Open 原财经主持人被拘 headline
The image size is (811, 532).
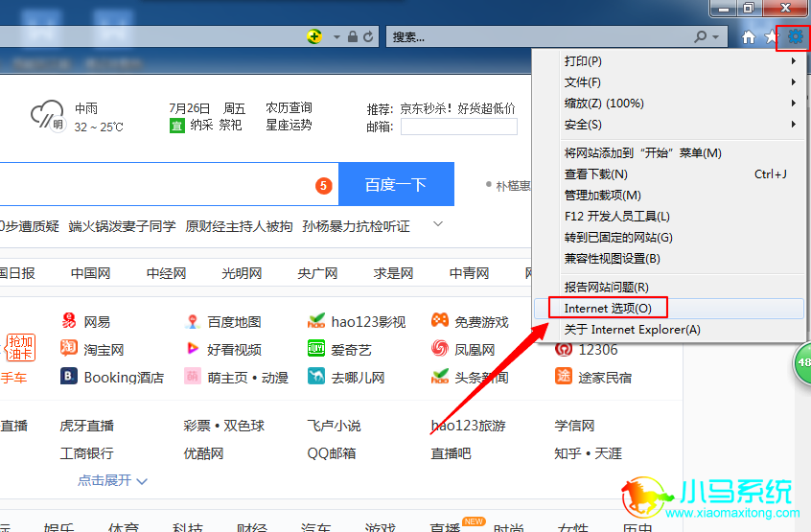[x=239, y=226]
